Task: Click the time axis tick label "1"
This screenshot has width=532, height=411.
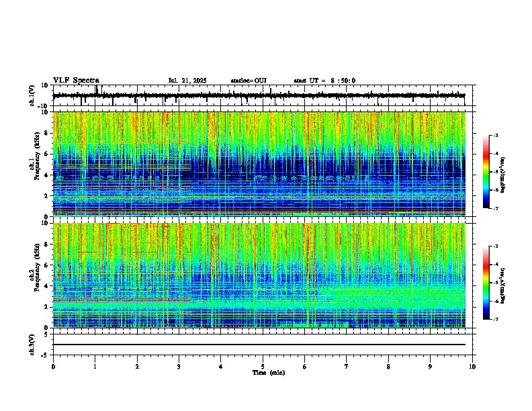Action: pyautogui.click(x=95, y=367)
